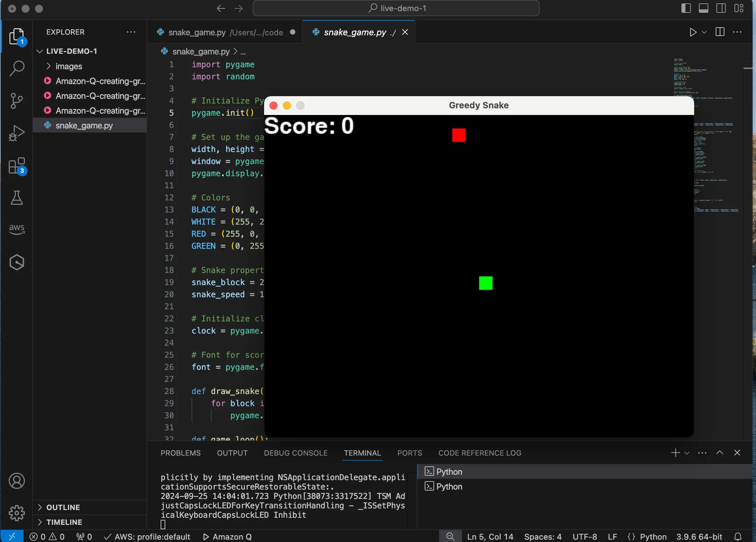The height and width of the screenshot is (542, 756).
Task: Open the CODE REFERENCE LOG tab
Action: tap(480, 453)
